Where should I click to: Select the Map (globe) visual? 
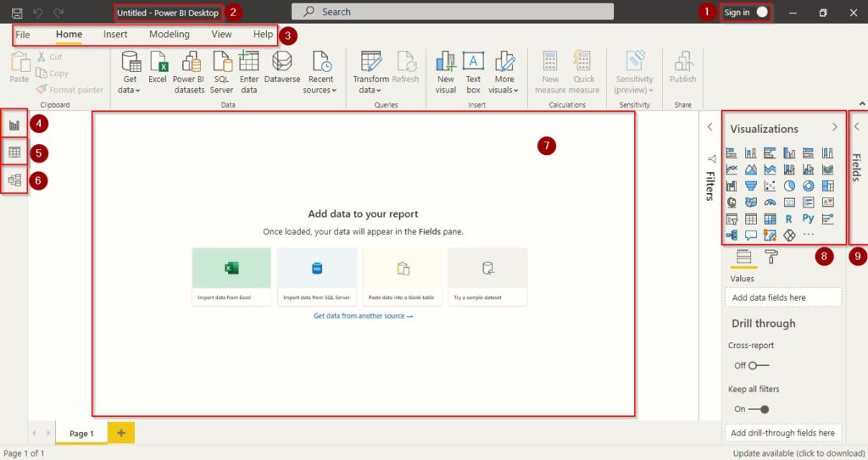[732, 202]
